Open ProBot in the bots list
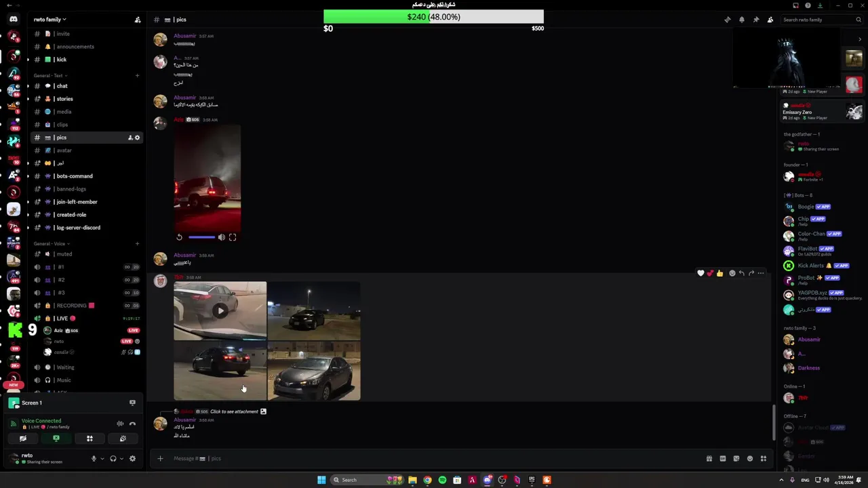 click(822, 279)
